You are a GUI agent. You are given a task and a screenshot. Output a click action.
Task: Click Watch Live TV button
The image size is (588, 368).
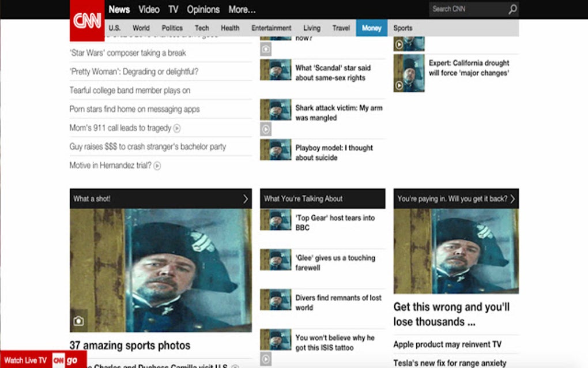click(25, 361)
